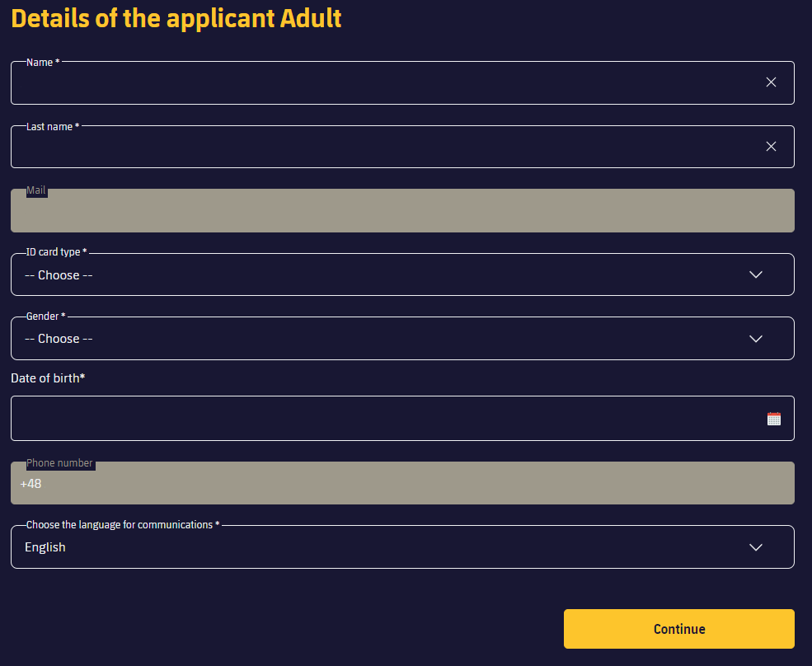Screen dimensions: 812x666
Task: Open the date of birth calendar icon
Action: click(x=774, y=419)
